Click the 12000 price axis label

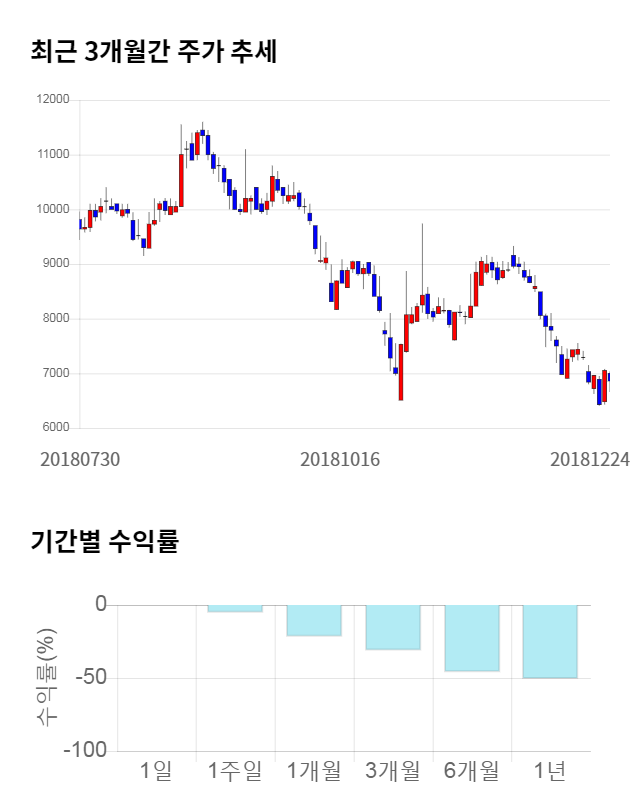click(x=51, y=100)
